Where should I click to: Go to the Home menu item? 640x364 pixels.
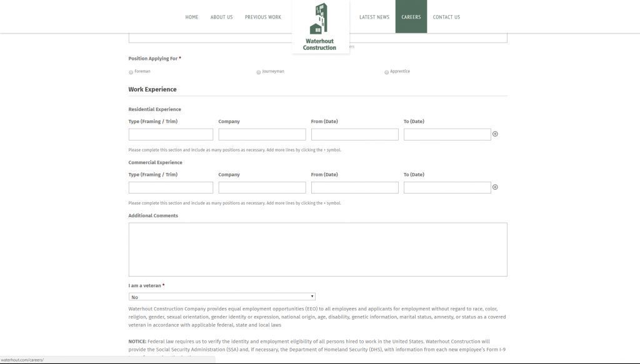[x=192, y=17]
